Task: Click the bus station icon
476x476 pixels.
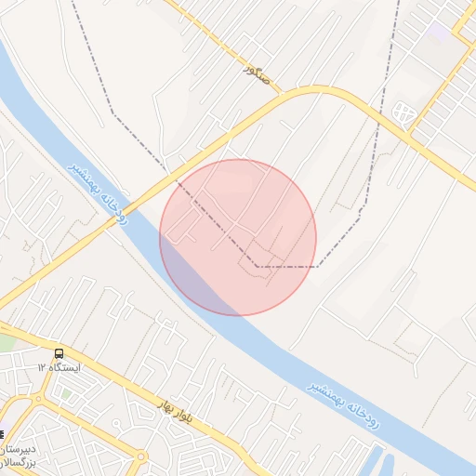Action: (x=59, y=353)
